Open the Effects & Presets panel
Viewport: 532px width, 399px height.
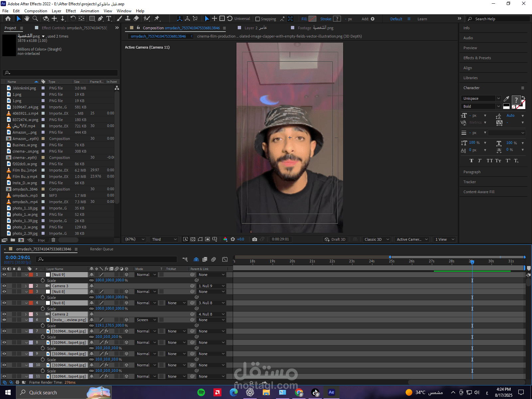[477, 58]
